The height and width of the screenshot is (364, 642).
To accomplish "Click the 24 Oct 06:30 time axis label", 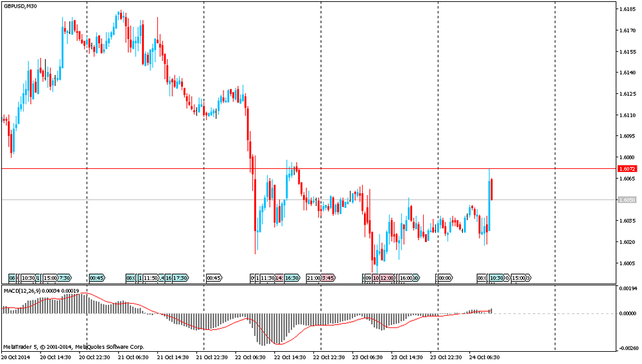I will pos(485,356).
